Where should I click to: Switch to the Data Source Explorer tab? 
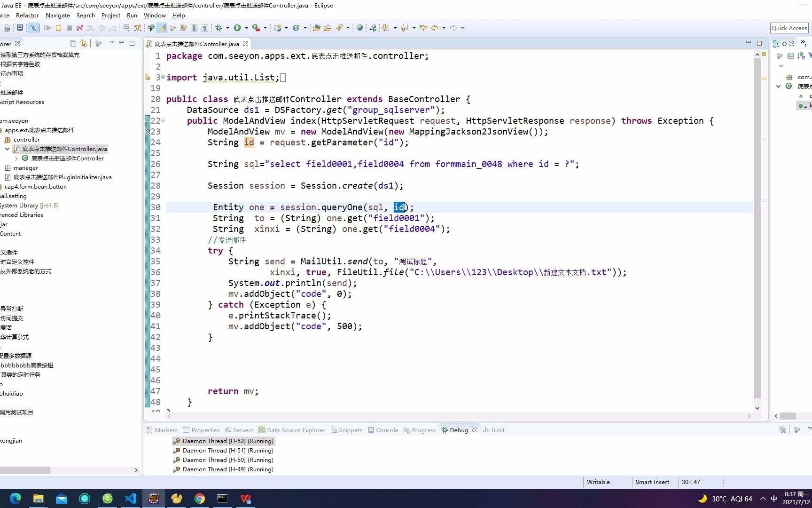pos(291,430)
